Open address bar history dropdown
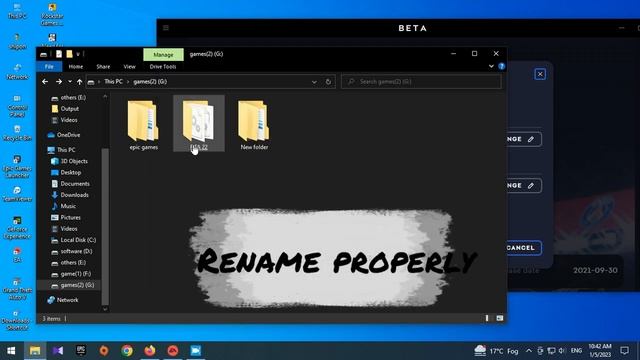 [x=314, y=82]
